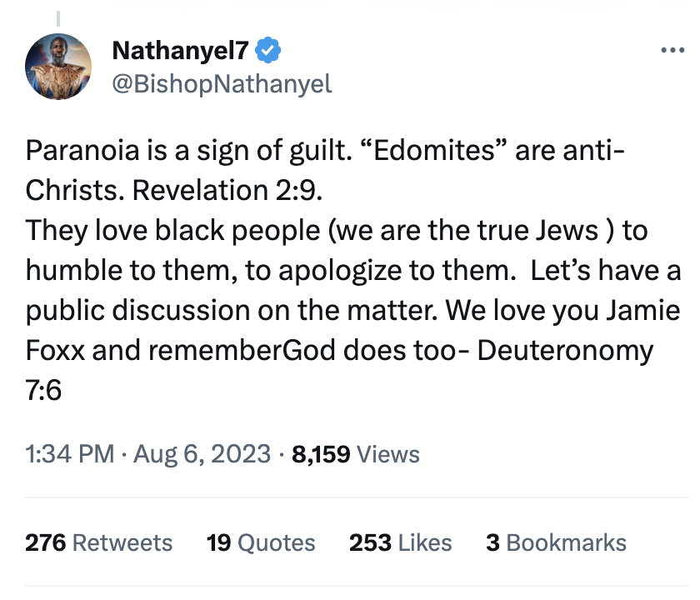Open the 8,159 Views analytics
The width and height of the screenshot is (700, 600).
(x=355, y=454)
